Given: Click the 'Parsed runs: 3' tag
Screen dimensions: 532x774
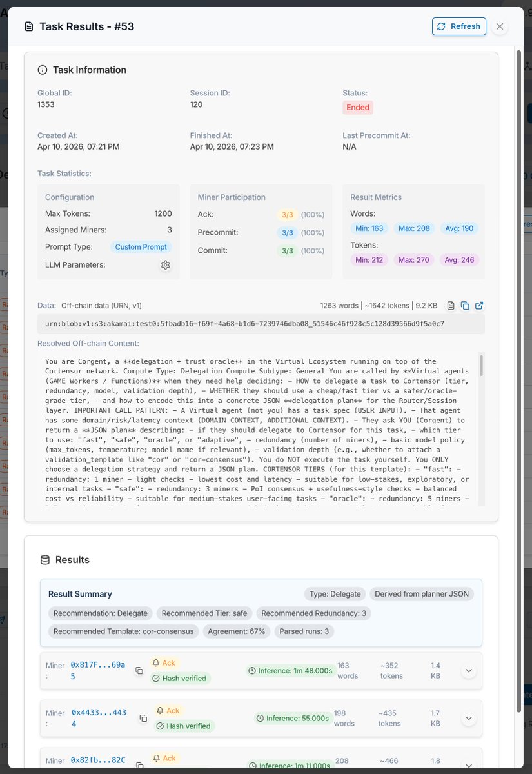Looking at the screenshot, I should (304, 631).
